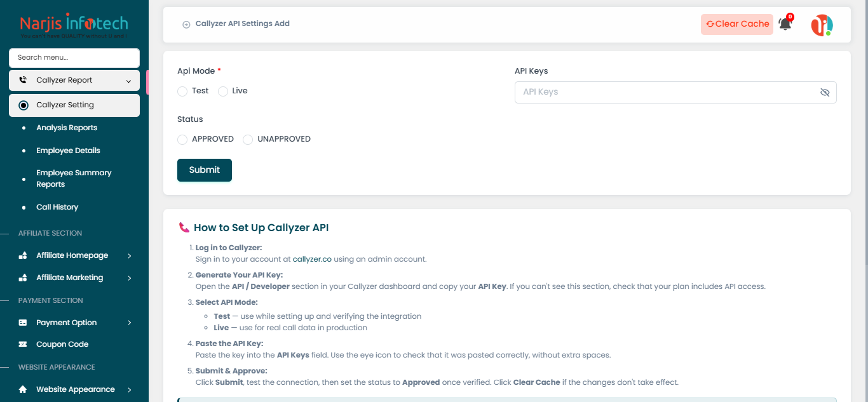Click the Search menu field
The width and height of the screenshot is (868, 402).
(x=74, y=58)
